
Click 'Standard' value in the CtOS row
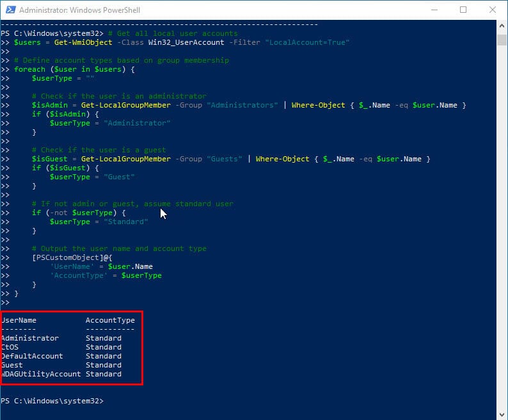(104, 348)
